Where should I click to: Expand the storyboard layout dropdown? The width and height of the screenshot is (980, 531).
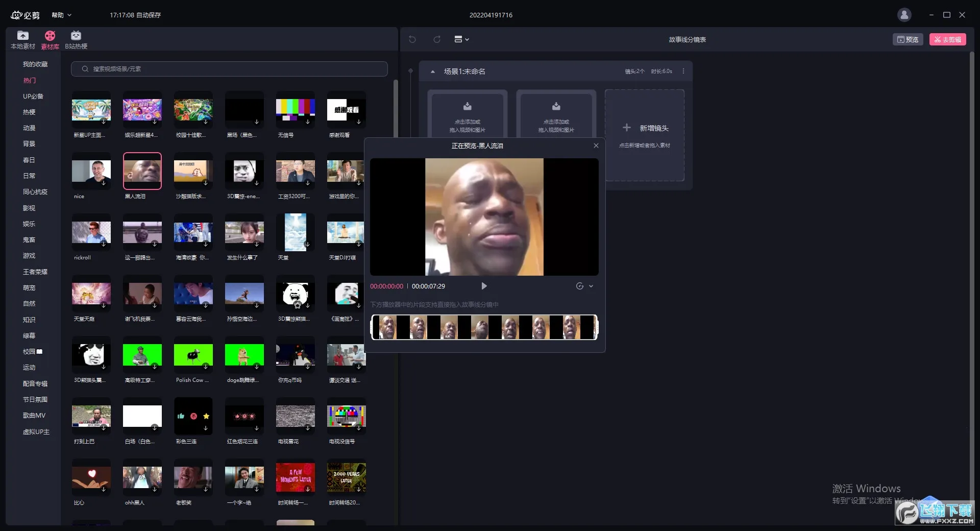pos(461,39)
